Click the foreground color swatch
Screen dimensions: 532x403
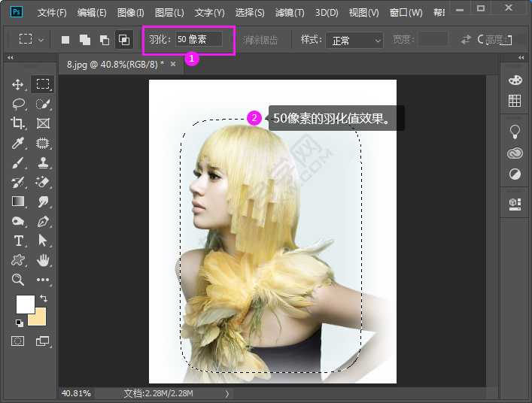[25, 304]
